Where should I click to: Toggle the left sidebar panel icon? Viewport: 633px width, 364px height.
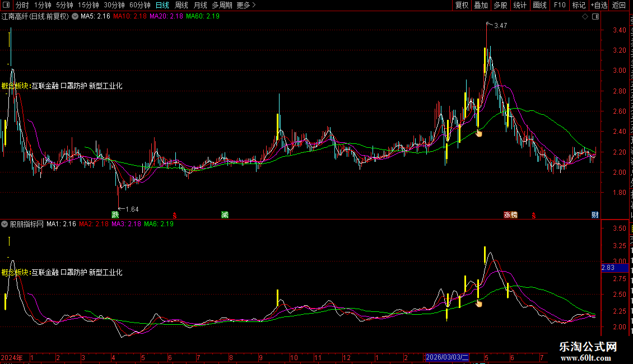click(6, 5)
